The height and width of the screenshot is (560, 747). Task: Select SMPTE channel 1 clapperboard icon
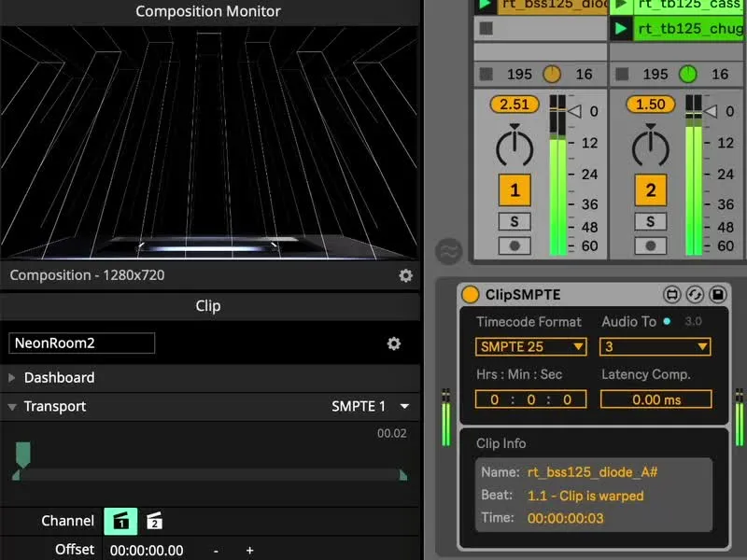[120, 521]
